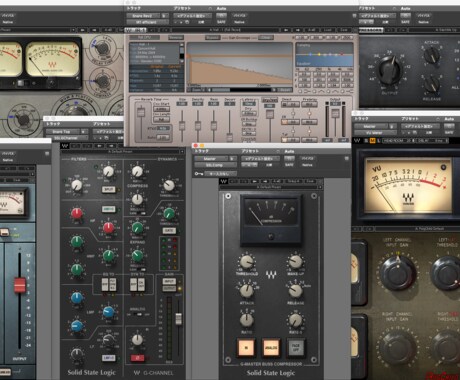Go to next preset in G-Master Buss Compressor toolbar
This screenshot has width=460, height=380.
265,181
